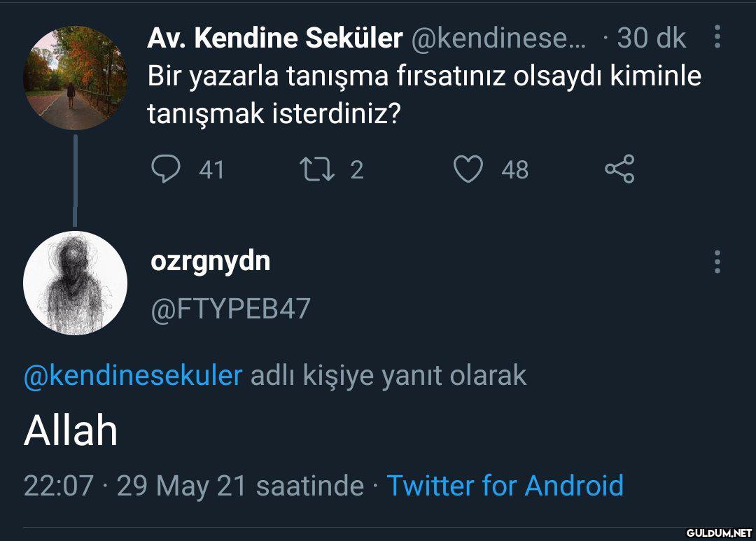Tap the @FTYPEB47 handle
Viewport: 756px width, 541px height.
coord(231,308)
